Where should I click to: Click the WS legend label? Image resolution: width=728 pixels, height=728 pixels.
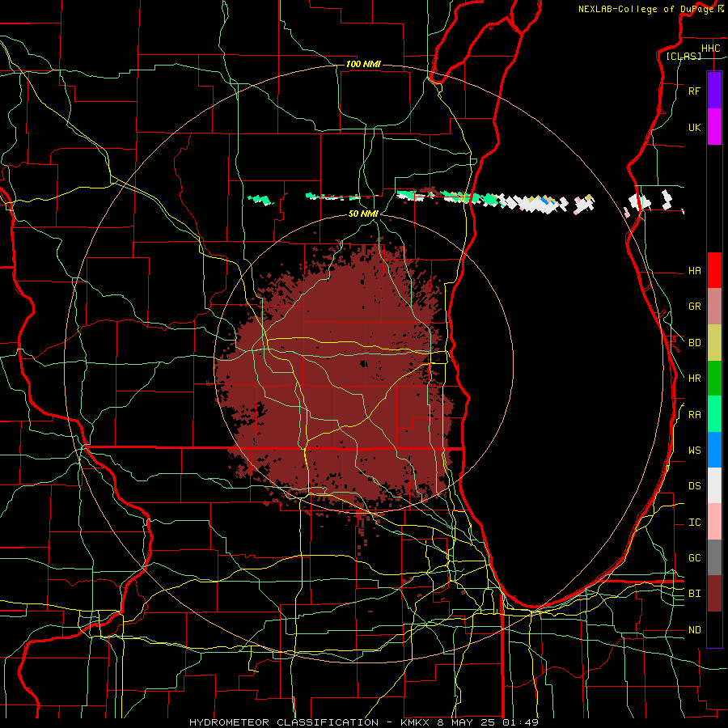coord(694,451)
